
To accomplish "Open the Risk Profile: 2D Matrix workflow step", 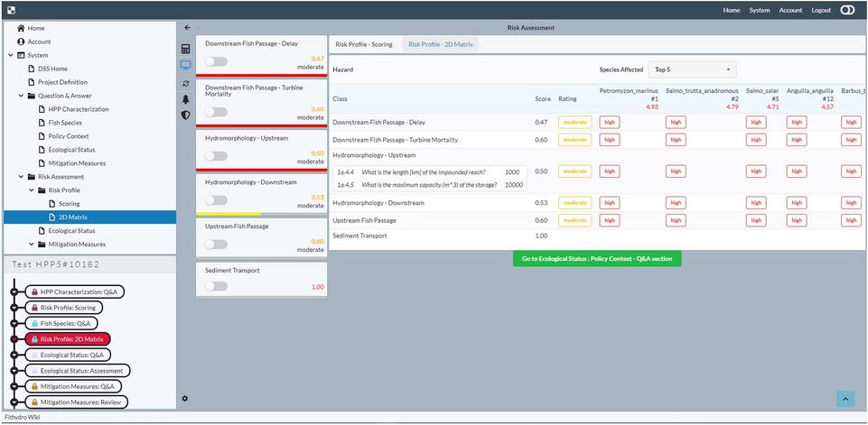I will coord(69,339).
